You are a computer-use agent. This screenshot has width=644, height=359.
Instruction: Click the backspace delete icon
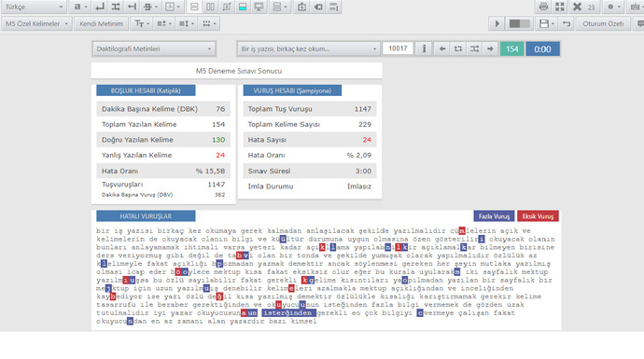pos(318,7)
